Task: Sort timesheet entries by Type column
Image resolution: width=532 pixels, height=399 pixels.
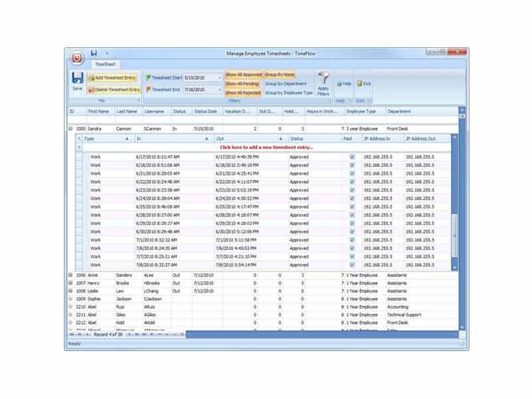Action: [x=108, y=138]
